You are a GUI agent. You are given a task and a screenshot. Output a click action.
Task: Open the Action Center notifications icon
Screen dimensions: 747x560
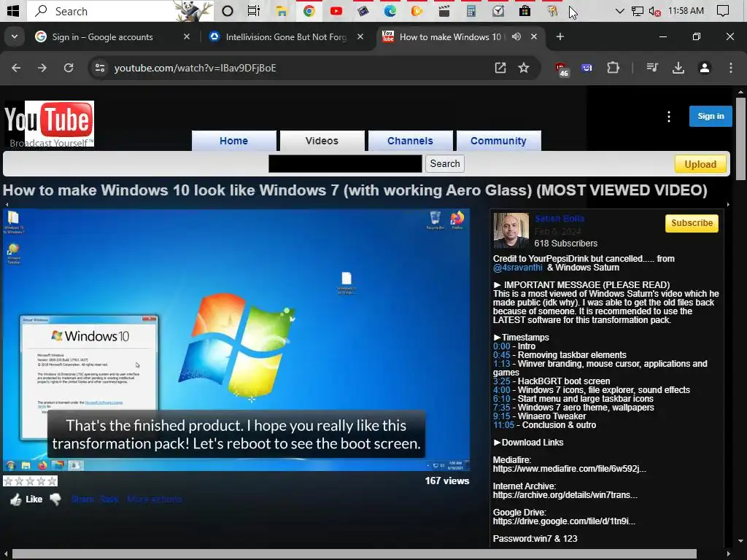pos(723,10)
